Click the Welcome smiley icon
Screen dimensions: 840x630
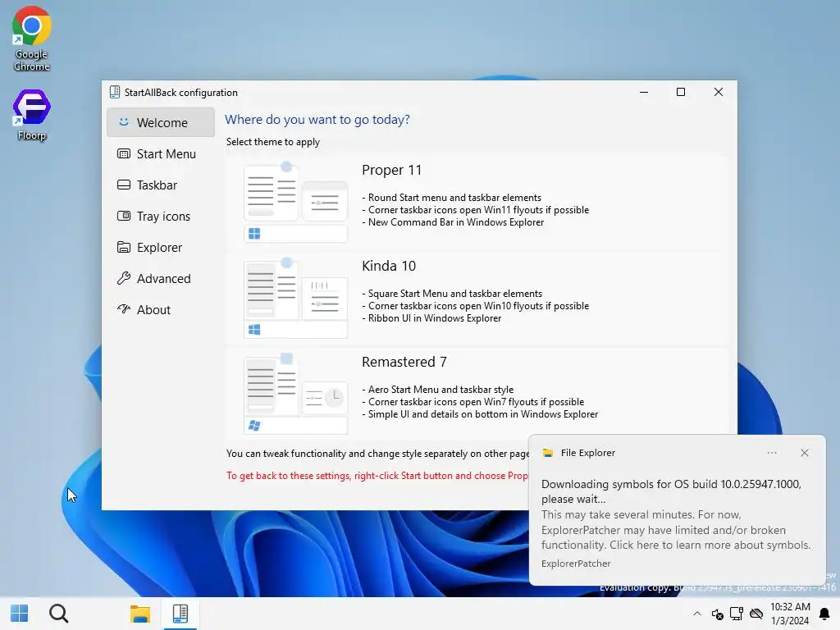click(x=124, y=122)
